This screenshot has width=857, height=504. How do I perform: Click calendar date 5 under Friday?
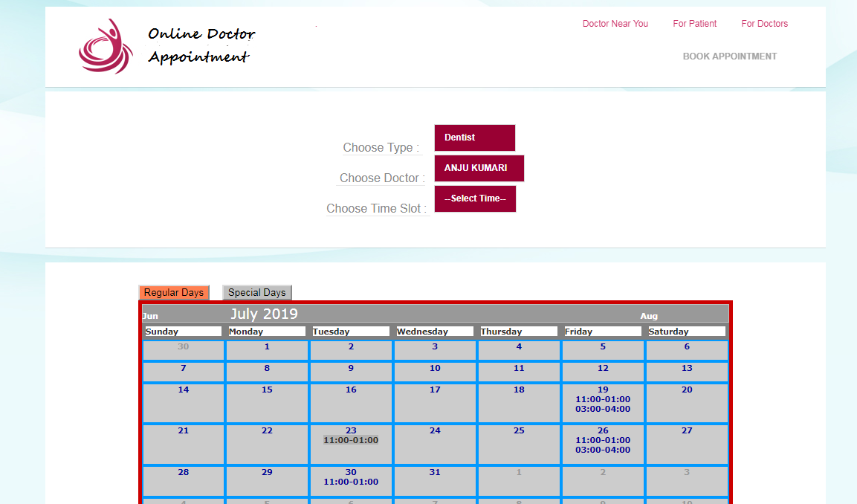603,346
